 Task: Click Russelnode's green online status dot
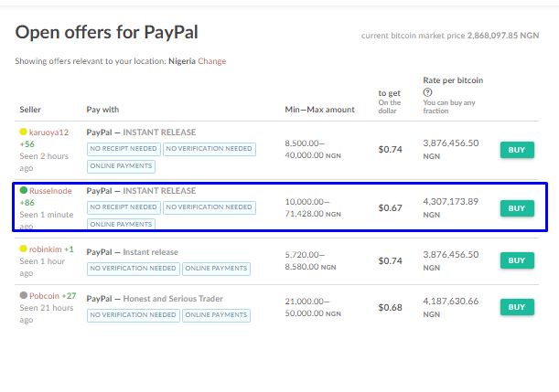pos(24,190)
